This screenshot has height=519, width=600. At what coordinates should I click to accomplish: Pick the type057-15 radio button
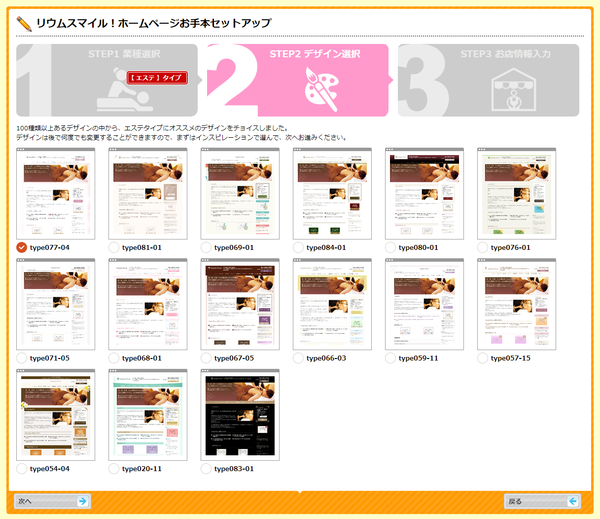pyautogui.click(x=483, y=357)
